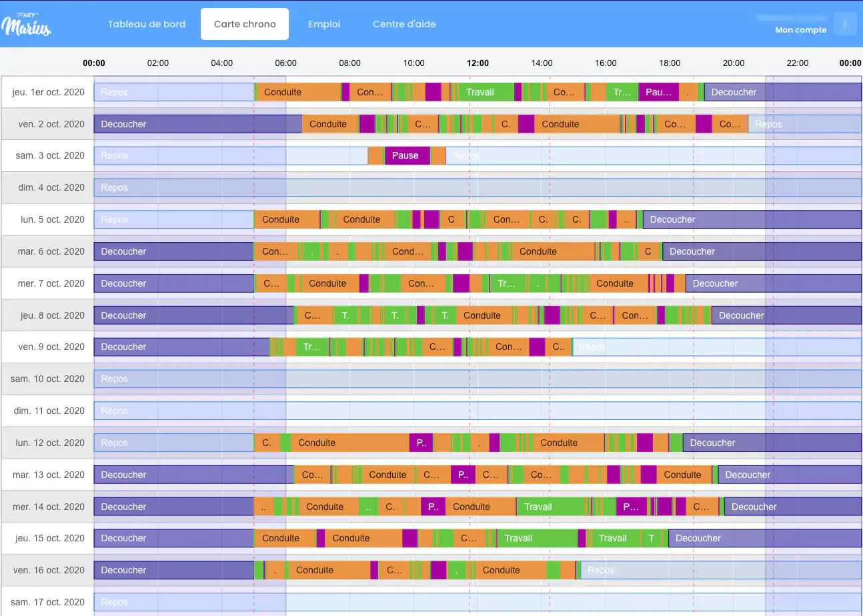Click the 06:00 time header label

coord(285,63)
